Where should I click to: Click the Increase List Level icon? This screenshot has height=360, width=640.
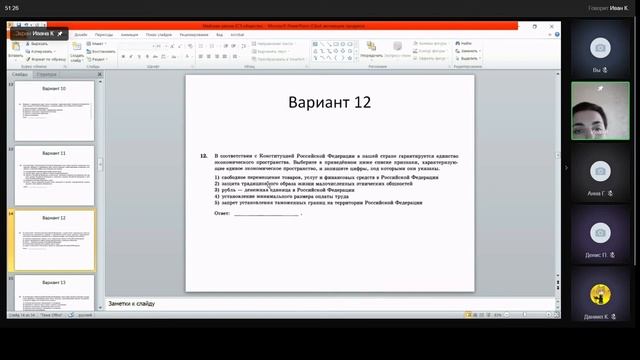233,46
